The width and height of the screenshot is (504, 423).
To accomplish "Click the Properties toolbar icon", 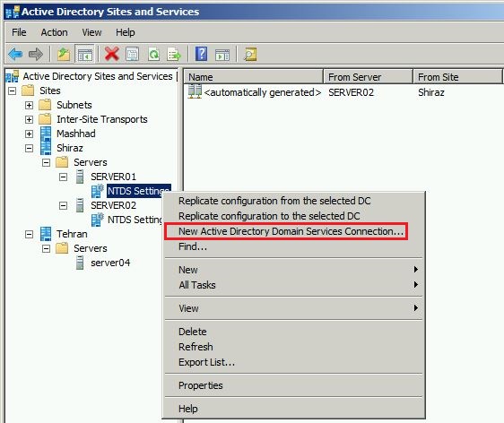I will (x=133, y=54).
